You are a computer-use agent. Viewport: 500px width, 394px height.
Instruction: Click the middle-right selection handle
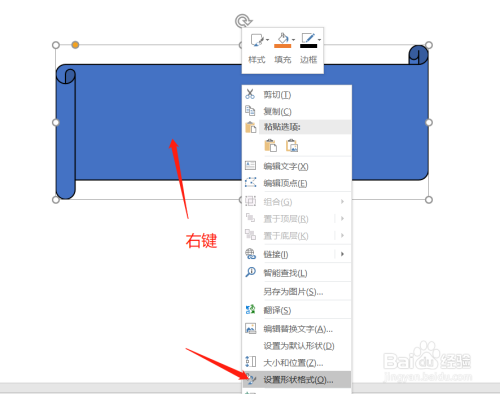tap(429, 122)
